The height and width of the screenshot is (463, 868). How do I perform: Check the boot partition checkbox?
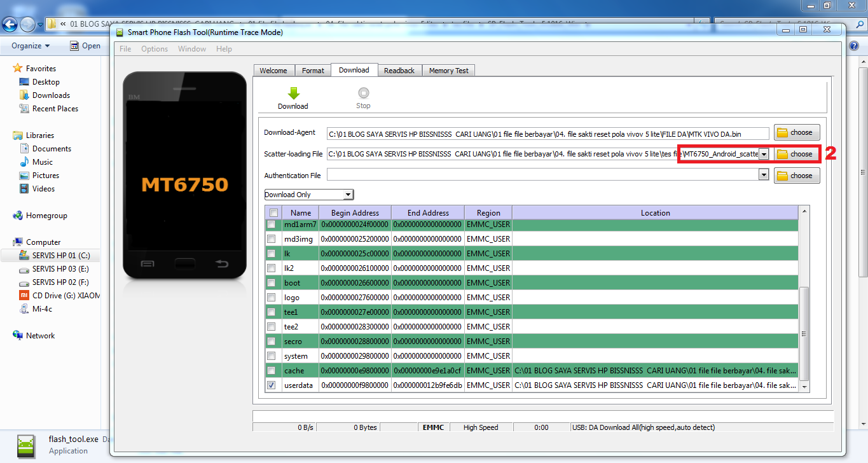click(272, 283)
